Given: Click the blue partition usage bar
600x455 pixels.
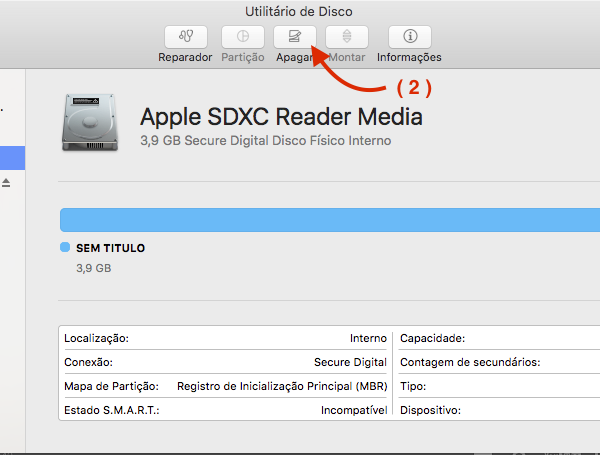Looking at the screenshot, I should click(x=330, y=220).
